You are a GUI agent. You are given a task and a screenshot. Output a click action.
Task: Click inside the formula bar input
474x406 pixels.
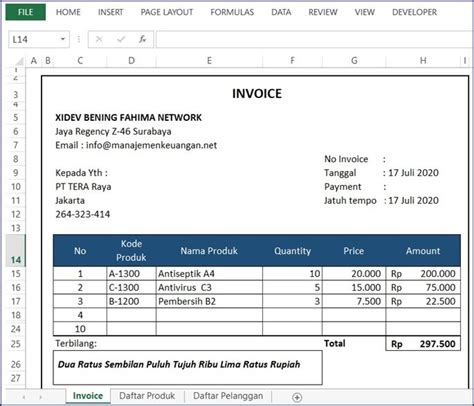(x=314, y=40)
